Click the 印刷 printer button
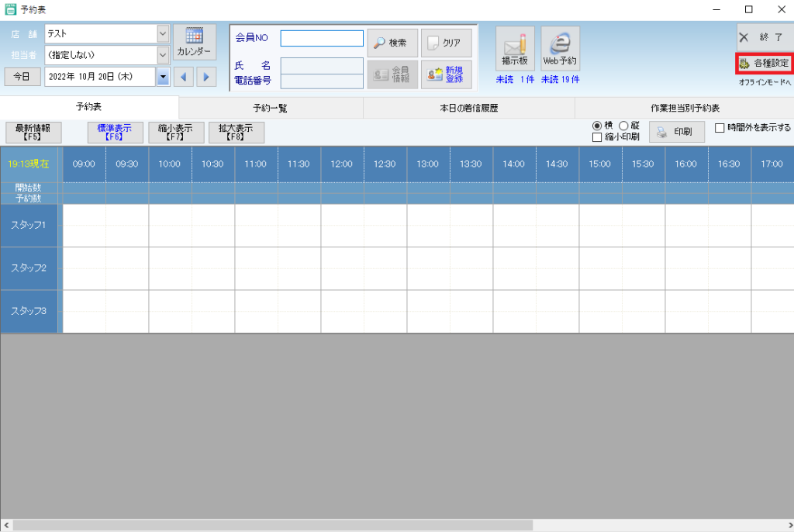 click(677, 132)
